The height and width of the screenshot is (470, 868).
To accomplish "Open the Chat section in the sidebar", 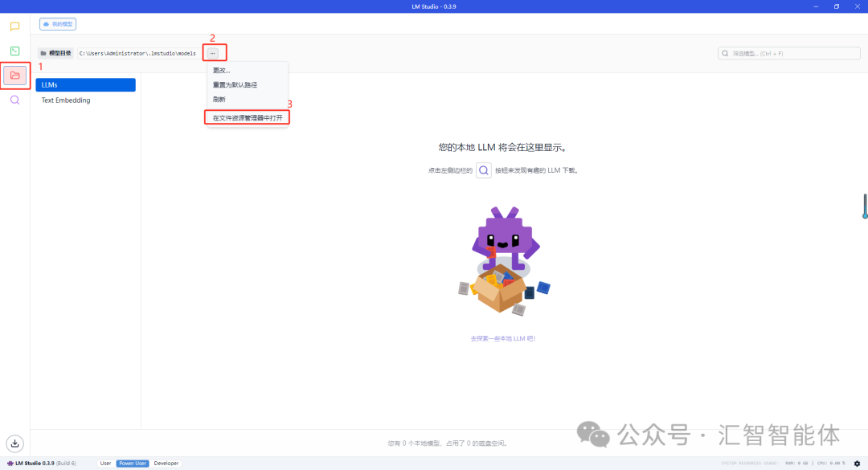I will (x=15, y=27).
